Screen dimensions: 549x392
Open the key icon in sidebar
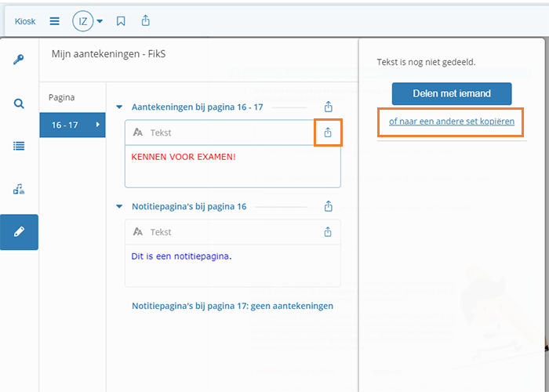19,60
